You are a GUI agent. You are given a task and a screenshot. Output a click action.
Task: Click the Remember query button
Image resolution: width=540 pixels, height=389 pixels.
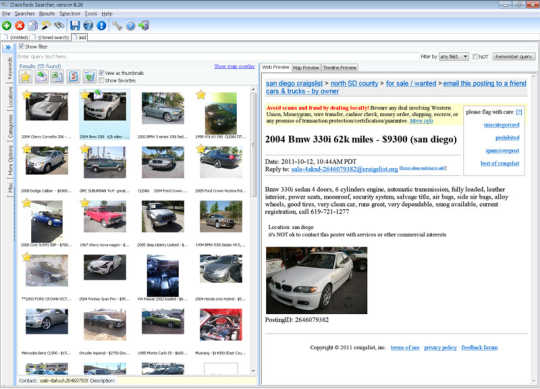(x=513, y=56)
